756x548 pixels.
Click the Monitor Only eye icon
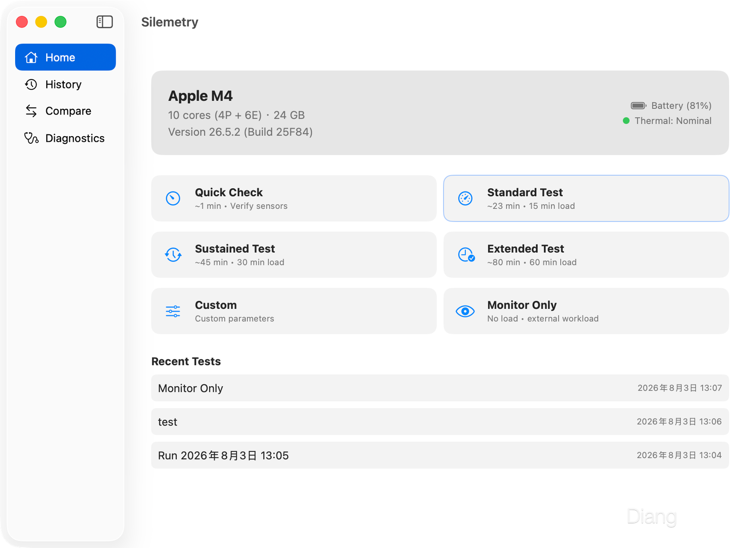point(465,311)
